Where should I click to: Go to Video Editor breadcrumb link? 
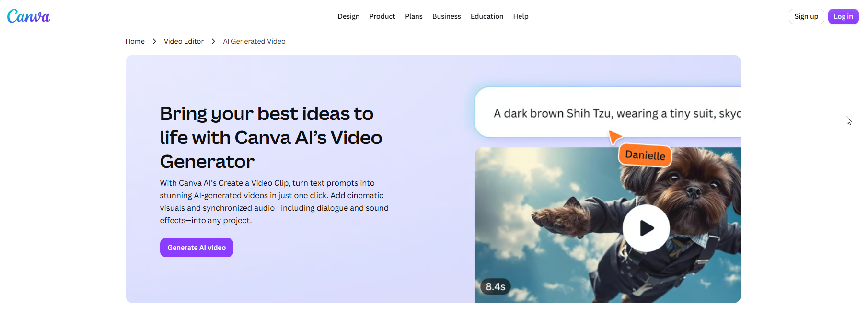click(184, 41)
